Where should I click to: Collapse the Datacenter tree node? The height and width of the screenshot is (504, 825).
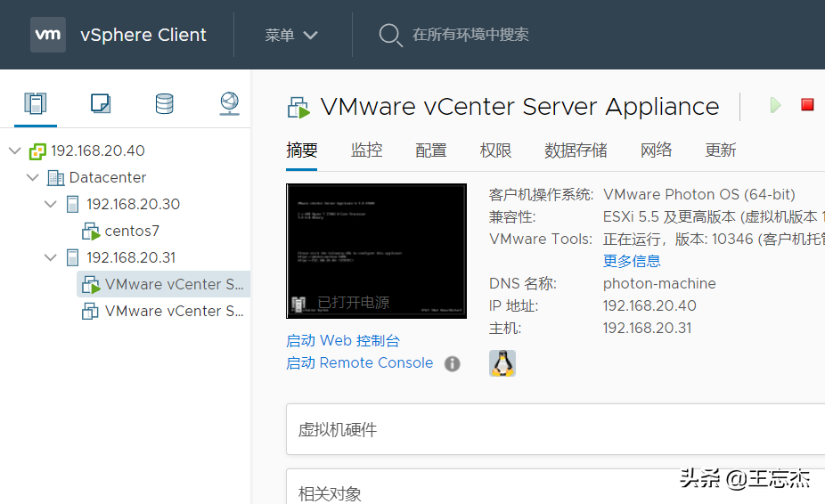tap(33, 177)
